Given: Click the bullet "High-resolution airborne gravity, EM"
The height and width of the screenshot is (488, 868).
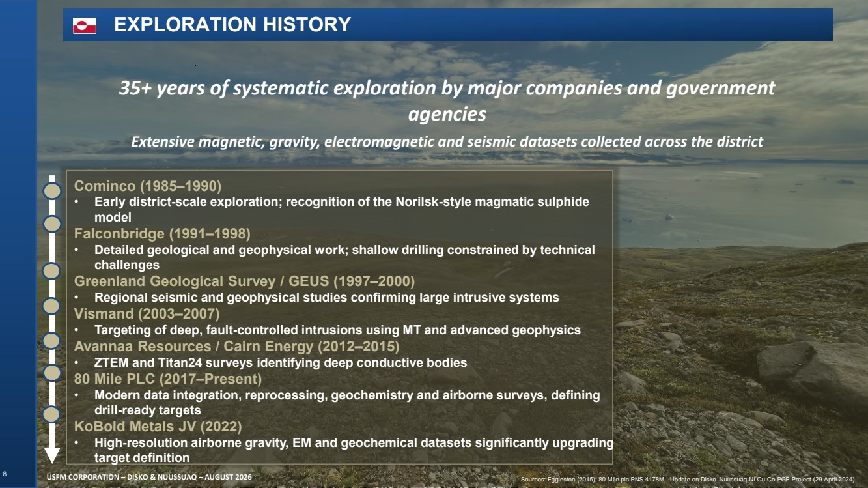Looking at the screenshot, I should 354,450.
